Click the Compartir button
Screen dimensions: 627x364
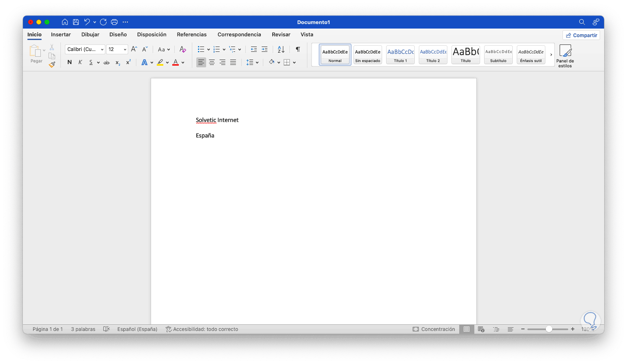tap(581, 36)
